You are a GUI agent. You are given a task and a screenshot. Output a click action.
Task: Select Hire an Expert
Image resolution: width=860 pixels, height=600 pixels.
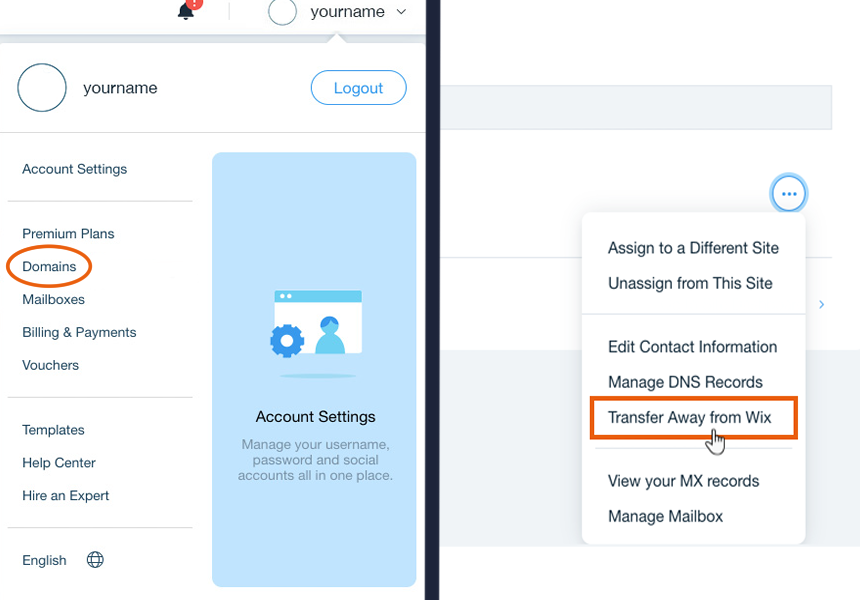tap(66, 496)
